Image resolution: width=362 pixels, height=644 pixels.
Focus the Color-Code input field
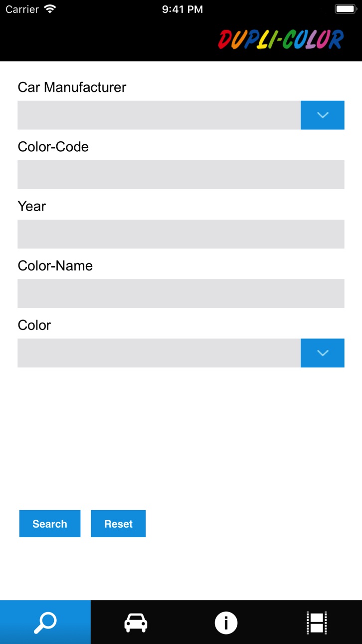tap(181, 175)
